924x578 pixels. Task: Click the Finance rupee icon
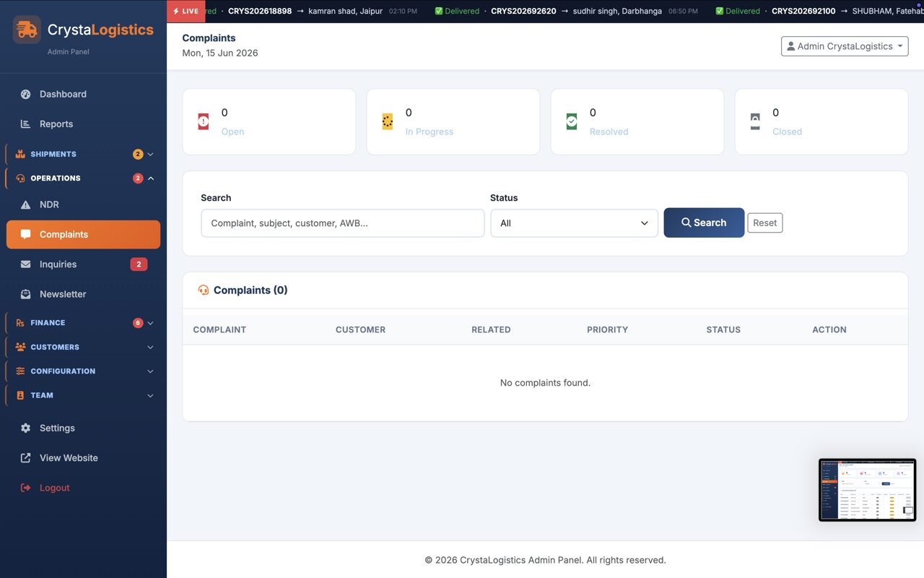point(20,323)
